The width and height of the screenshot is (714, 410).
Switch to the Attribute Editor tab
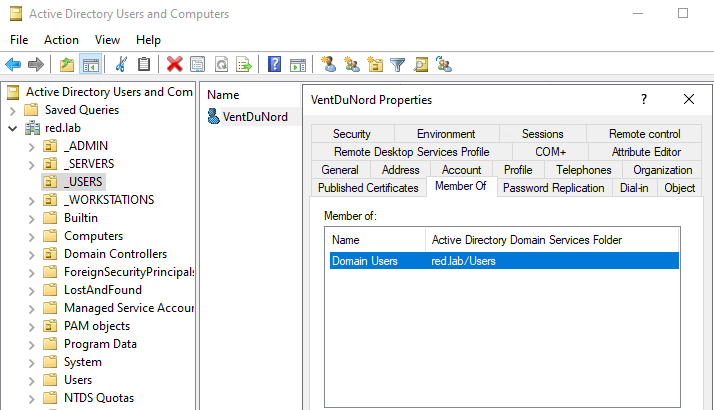coord(646,152)
